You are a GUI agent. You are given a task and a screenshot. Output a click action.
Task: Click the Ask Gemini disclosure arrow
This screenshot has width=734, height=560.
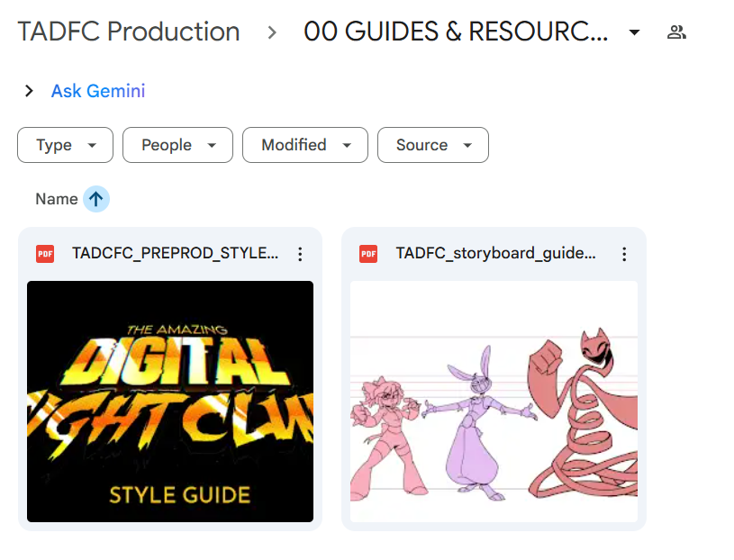pyautogui.click(x=29, y=90)
